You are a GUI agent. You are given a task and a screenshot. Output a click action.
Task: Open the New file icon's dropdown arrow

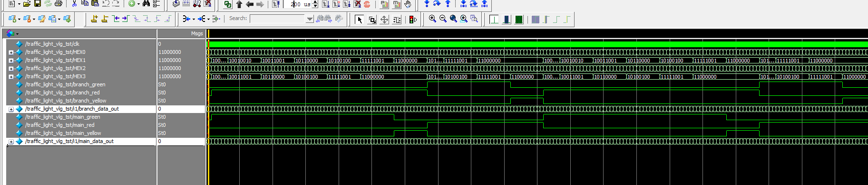(x=19, y=4)
